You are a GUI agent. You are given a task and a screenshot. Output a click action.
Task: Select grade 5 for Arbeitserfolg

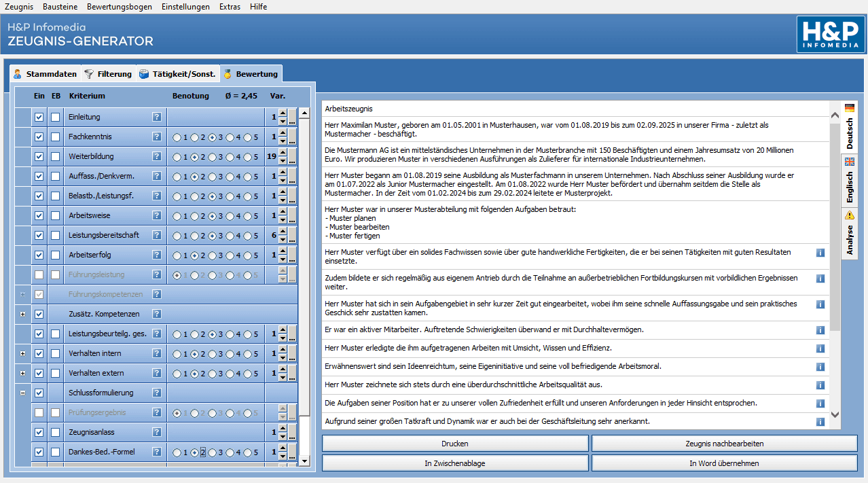pyautogui.click(x=247, y=255)
